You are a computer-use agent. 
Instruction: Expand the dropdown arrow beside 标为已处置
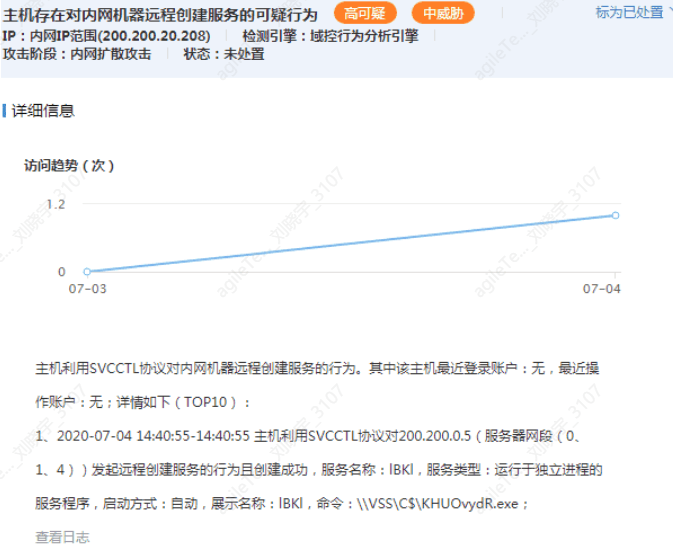click(x=669, y=12)
